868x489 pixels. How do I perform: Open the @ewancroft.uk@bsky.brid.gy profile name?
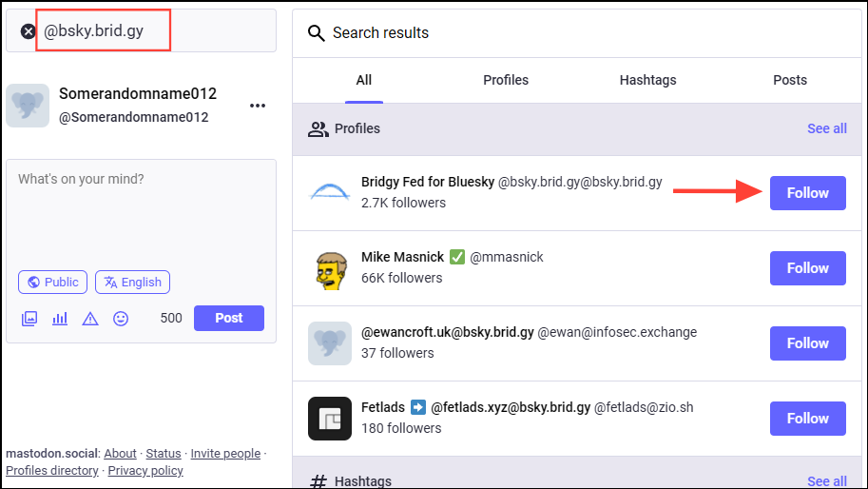point(447,332)
